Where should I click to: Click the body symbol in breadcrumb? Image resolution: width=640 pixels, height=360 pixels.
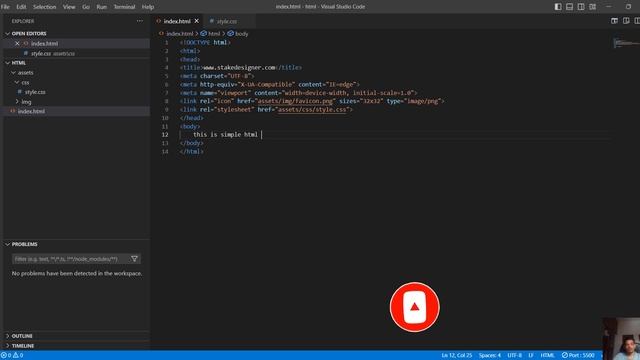point(238,33)
